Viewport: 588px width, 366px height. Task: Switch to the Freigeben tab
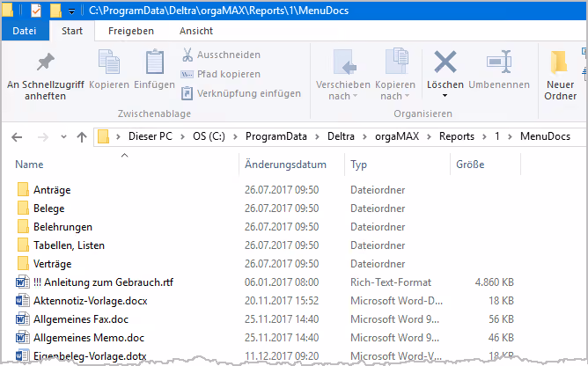click(131, 31)
